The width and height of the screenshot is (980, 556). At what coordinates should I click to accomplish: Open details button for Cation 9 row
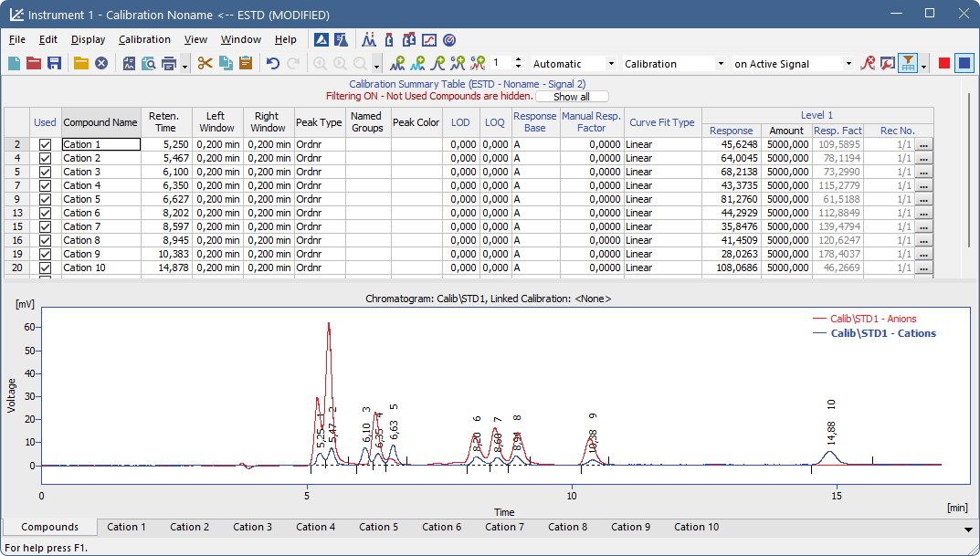point(923,254)
